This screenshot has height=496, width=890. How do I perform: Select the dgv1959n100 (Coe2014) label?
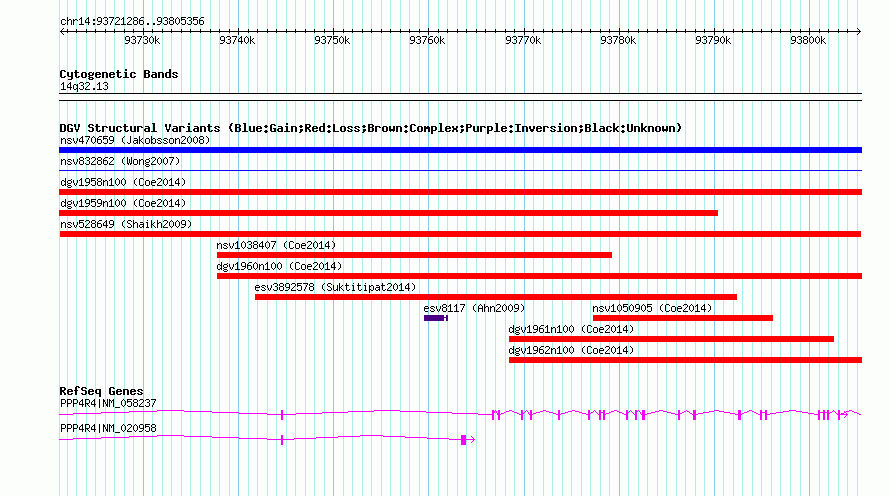(x=123, y=203)
